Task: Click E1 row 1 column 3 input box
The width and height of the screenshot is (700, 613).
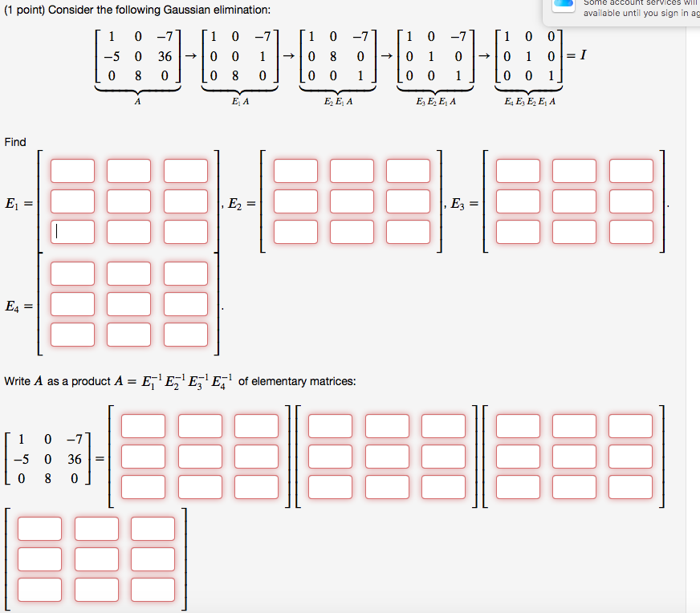Action: 185,171
